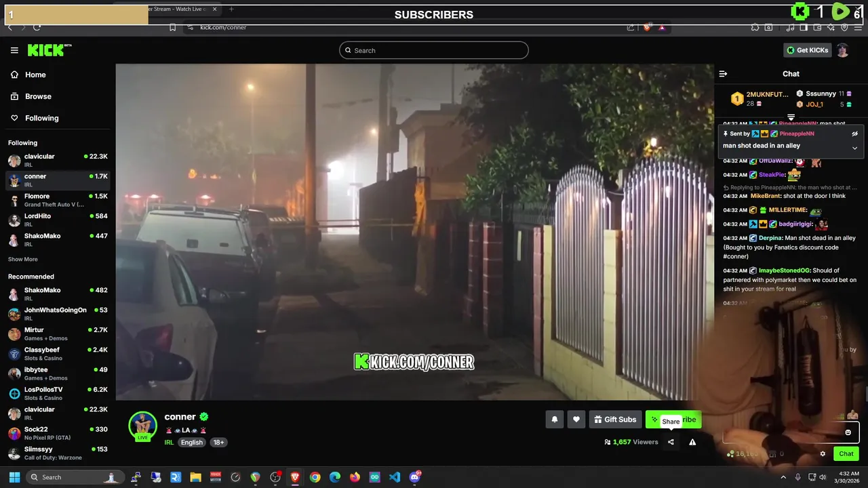Click the MikeBrant username in chat
Image resolution: width=868 pixels, height=488 pixels.
tap(766, 196)
